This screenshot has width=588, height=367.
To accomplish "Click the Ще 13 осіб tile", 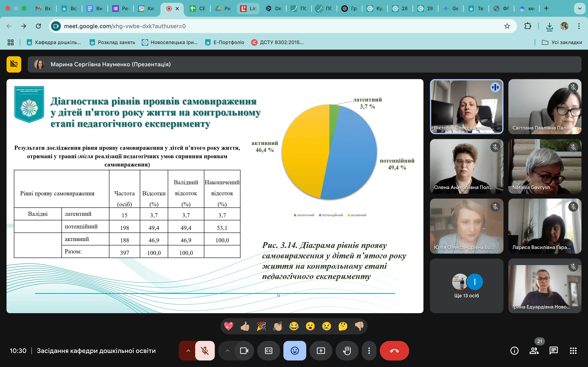I will pyautogui.click(x=466, y=286).
